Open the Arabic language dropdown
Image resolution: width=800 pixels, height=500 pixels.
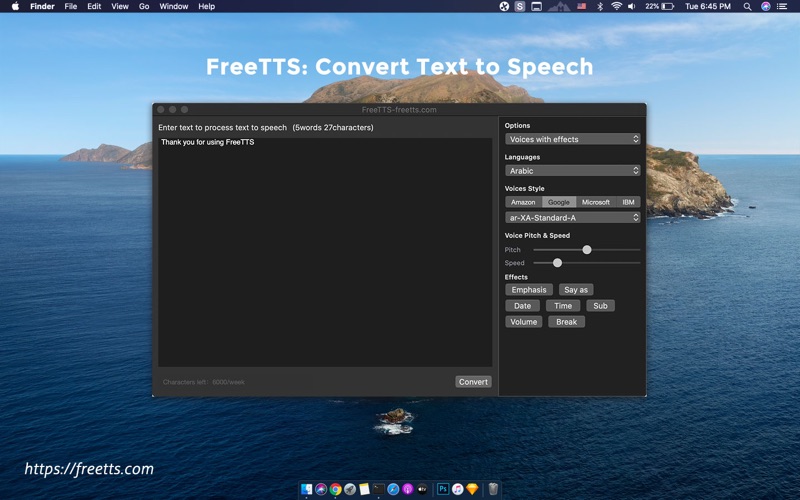pos(572,170)
